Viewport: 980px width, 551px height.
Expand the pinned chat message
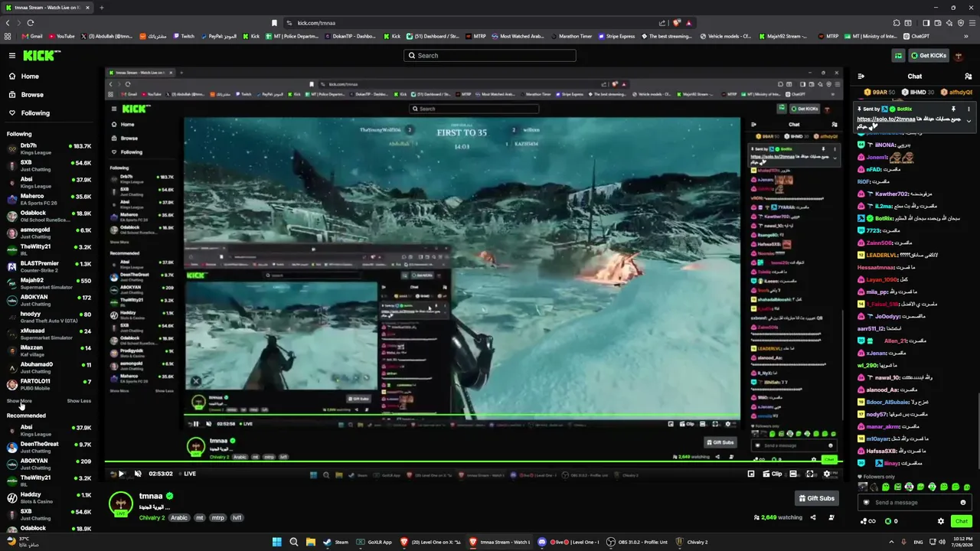969,121
